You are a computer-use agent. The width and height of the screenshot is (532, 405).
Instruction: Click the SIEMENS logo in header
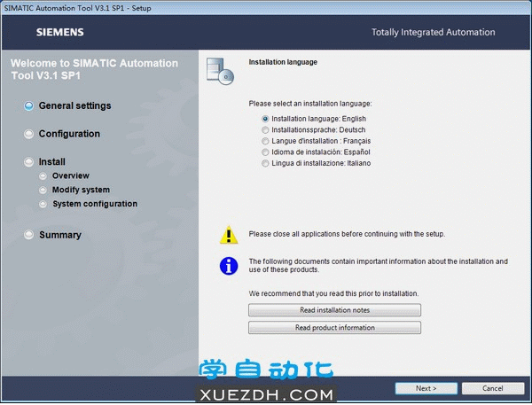pyautogui.click(x=60, y=32)
